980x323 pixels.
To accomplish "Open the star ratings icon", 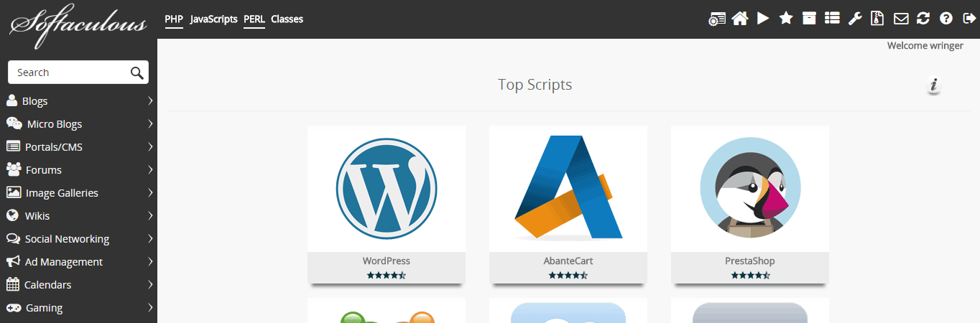I will pos(786,18).
